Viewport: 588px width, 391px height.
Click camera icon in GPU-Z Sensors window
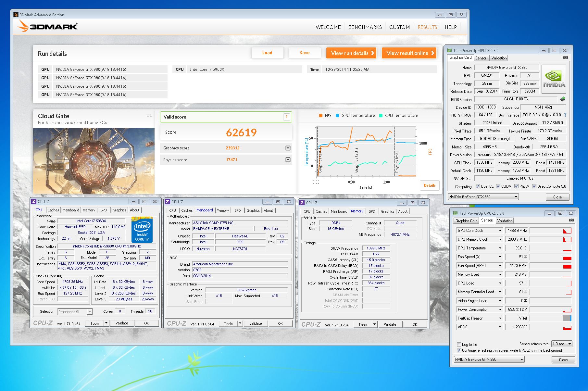tap(571, 220)
